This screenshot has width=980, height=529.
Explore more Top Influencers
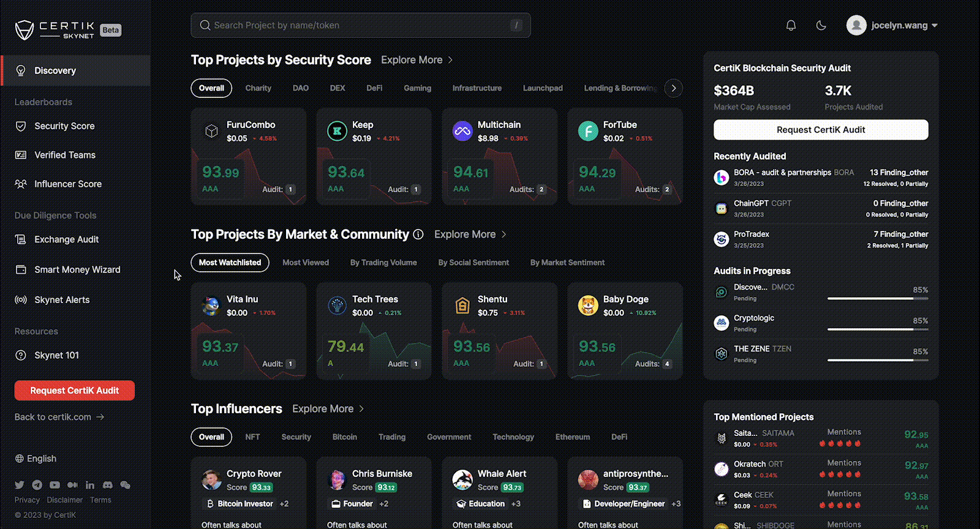point(328,409)
